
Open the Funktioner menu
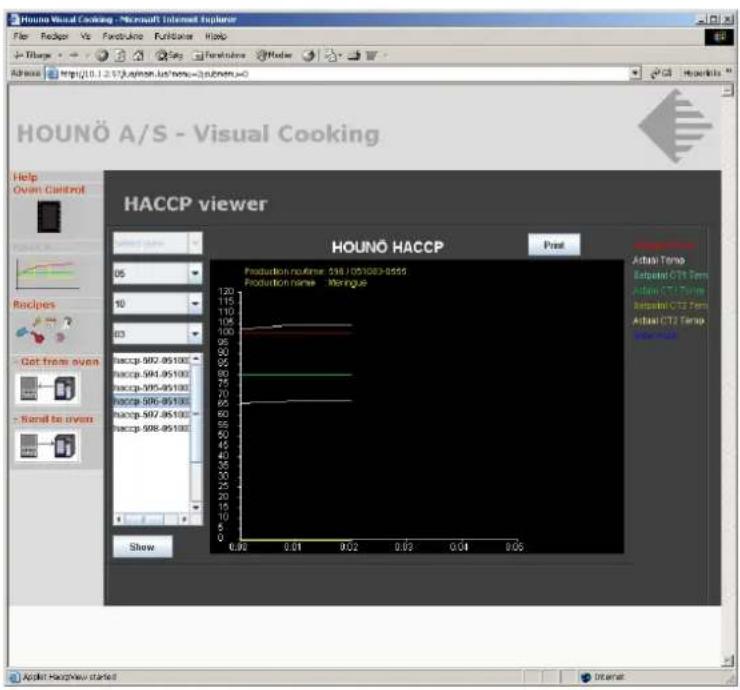click(173, 36)
